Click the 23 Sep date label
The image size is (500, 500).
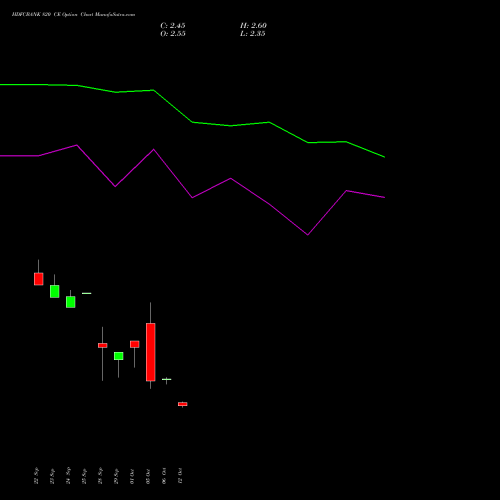(52, 476)
